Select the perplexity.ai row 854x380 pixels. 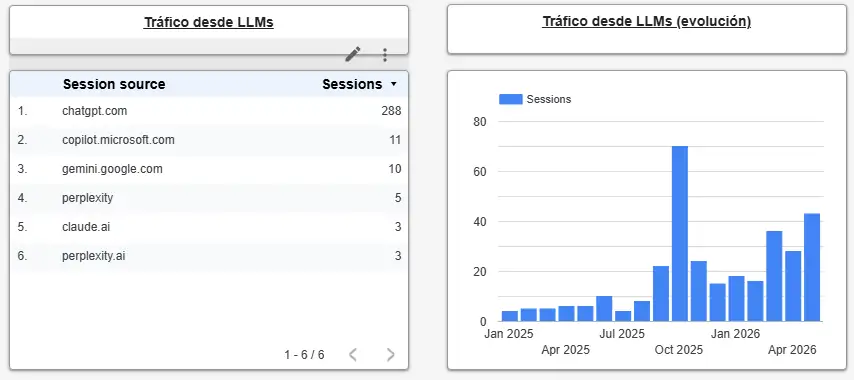click(209, 255)
